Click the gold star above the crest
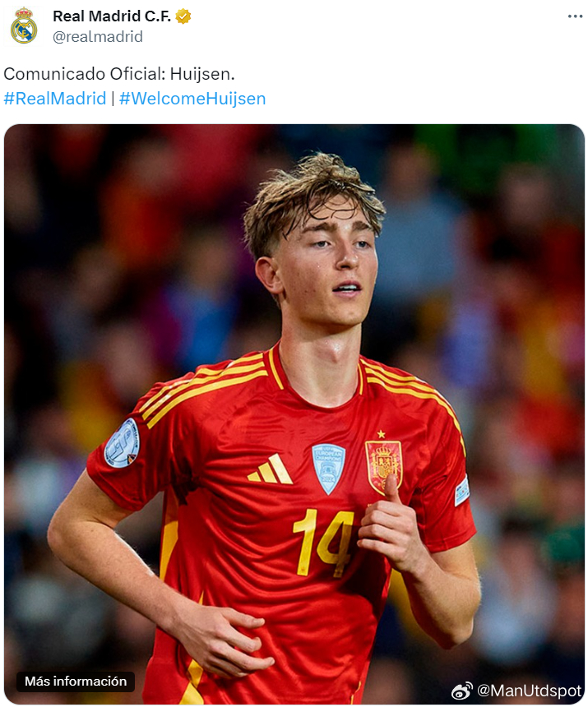 [382, 434]
